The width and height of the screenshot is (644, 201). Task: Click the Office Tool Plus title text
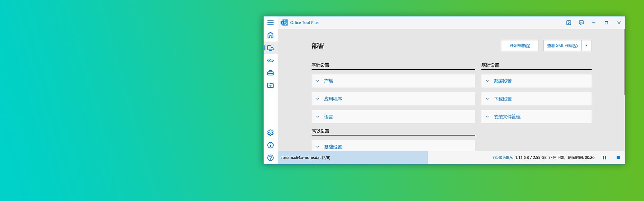[304, 22]
